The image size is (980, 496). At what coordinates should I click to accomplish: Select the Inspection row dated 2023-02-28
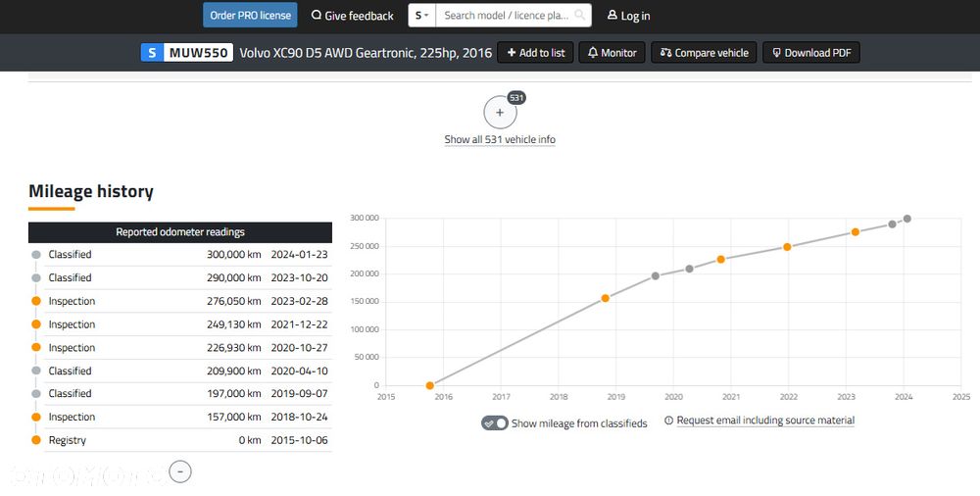180,301
